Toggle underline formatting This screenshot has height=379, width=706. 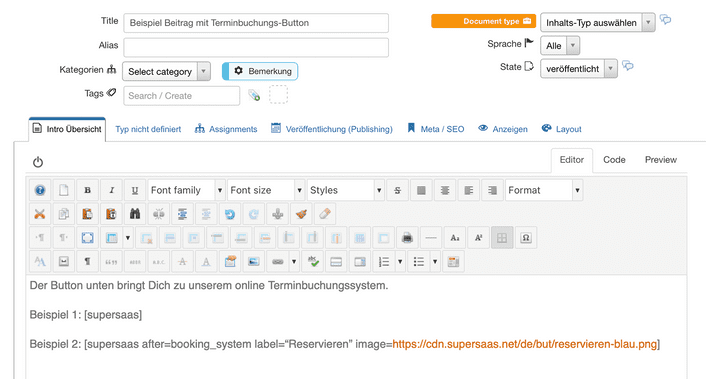135,190
